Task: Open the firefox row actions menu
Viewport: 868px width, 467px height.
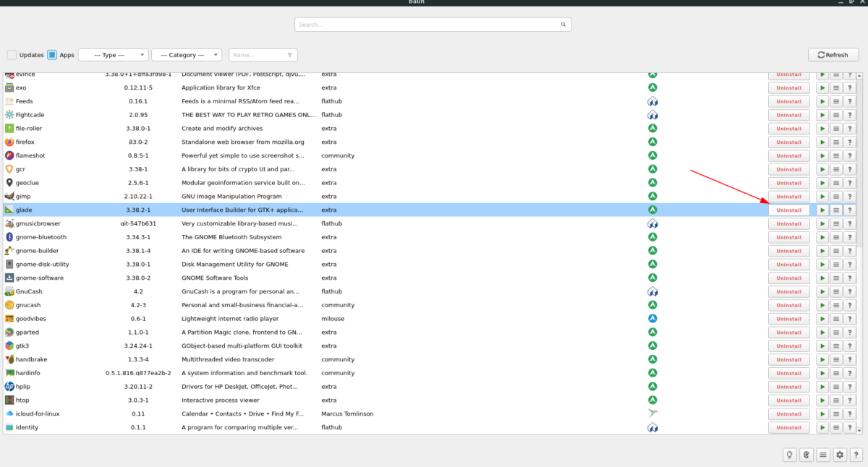Action: click(x=836, y=142)
